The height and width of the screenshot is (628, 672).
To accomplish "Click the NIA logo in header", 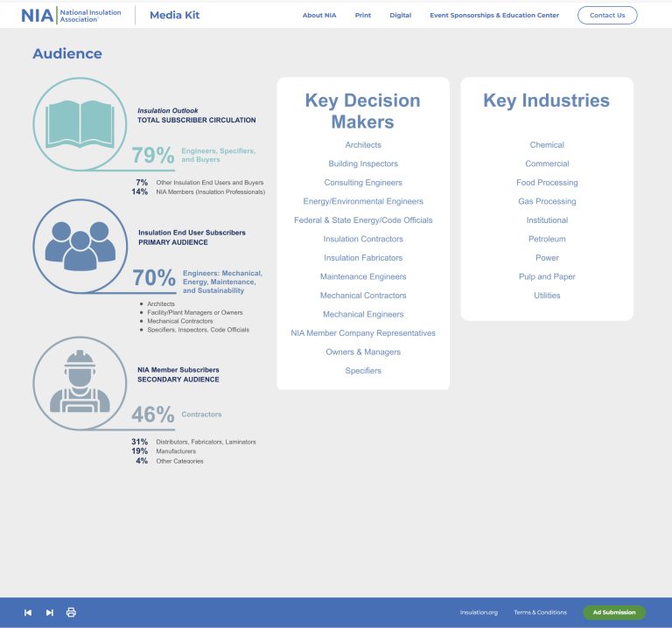I will [71, 15].
